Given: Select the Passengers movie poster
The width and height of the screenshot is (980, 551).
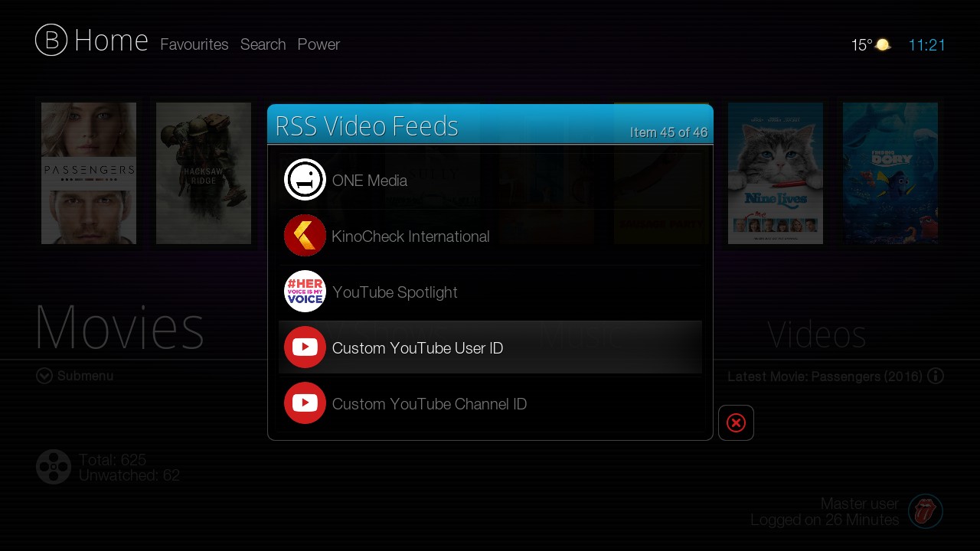Looking at the screenshot, I should 89,173.
